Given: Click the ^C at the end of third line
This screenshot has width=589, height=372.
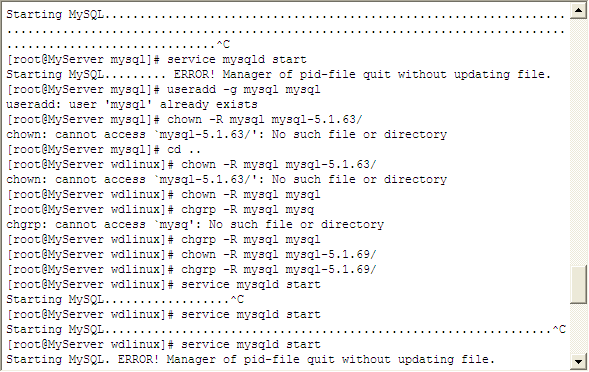Looking at the screenshot, I should coord(223,44).
